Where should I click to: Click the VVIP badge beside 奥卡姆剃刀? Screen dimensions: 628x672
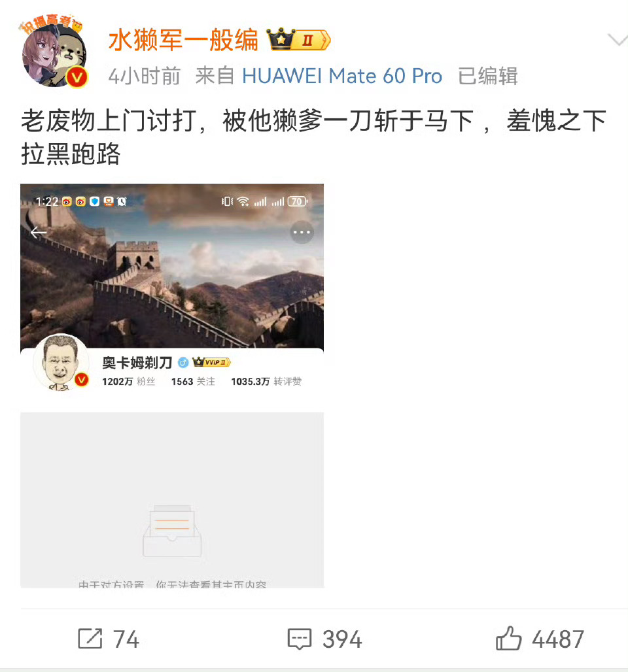[211, 362]
